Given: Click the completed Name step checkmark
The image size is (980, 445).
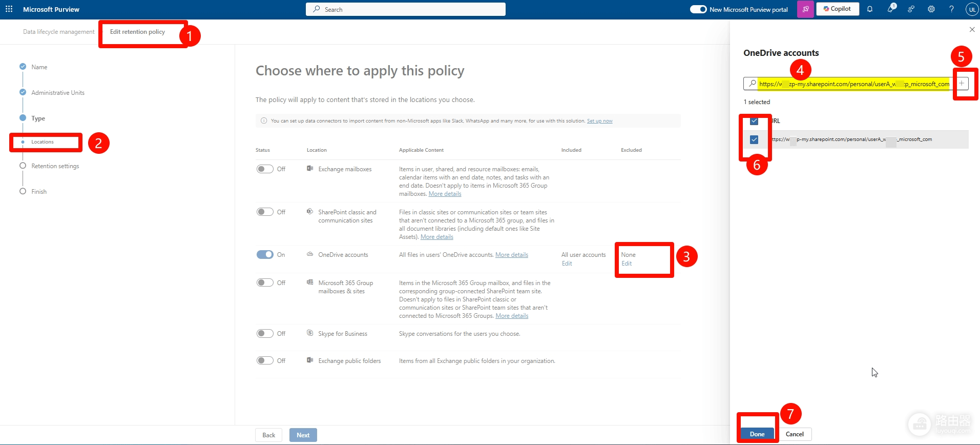Looking at the screenshot, I should pyautogui.click(x=23, y=67).
